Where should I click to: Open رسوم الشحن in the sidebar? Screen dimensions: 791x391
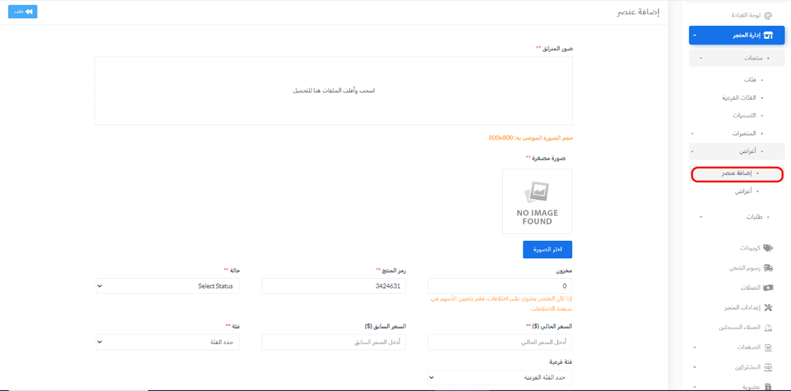click(x=746, y=268)
